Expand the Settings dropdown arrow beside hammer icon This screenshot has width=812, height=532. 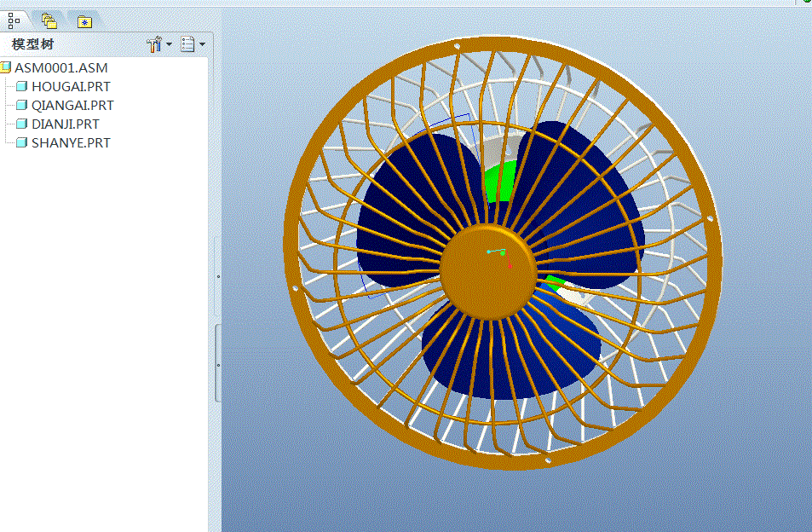pyautogui.click(x=169, y=44)
